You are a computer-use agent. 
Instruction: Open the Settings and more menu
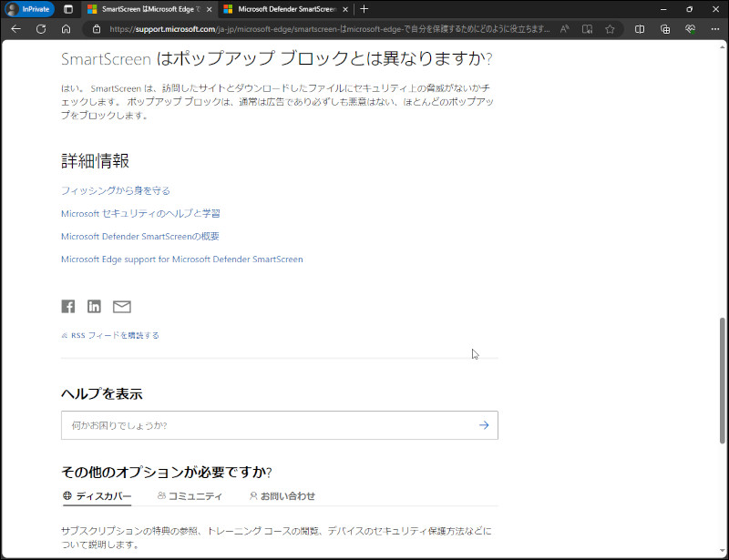(x=716, y=29)
